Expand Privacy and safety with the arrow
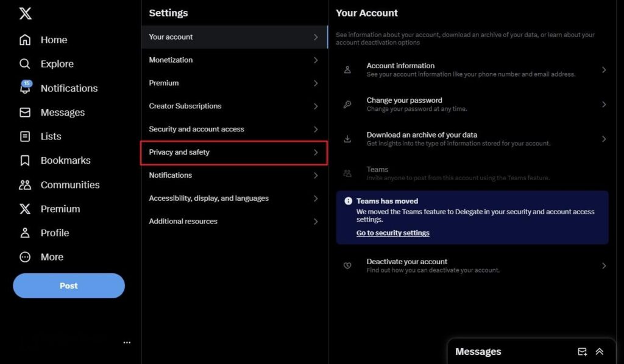The image size is (624, 364). (x=316, y=152)
